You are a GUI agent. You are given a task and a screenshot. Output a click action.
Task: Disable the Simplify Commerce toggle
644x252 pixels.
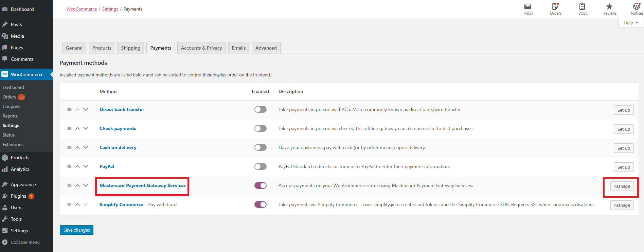(x=261, y=204)
